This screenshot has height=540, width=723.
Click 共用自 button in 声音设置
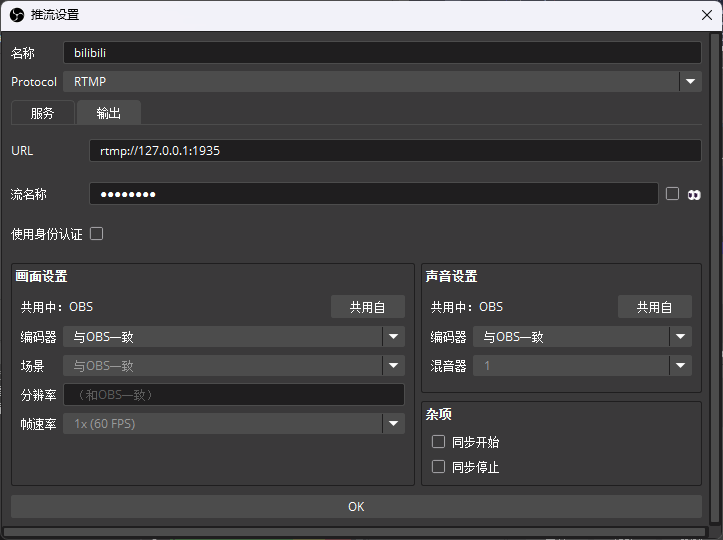(x=654, y=307)
